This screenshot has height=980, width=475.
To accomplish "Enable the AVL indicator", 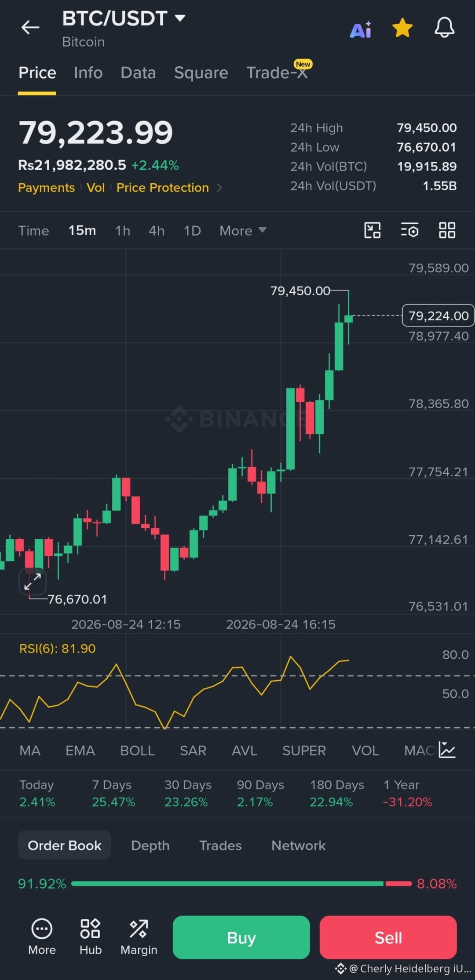I will click(x=245, y=751).
